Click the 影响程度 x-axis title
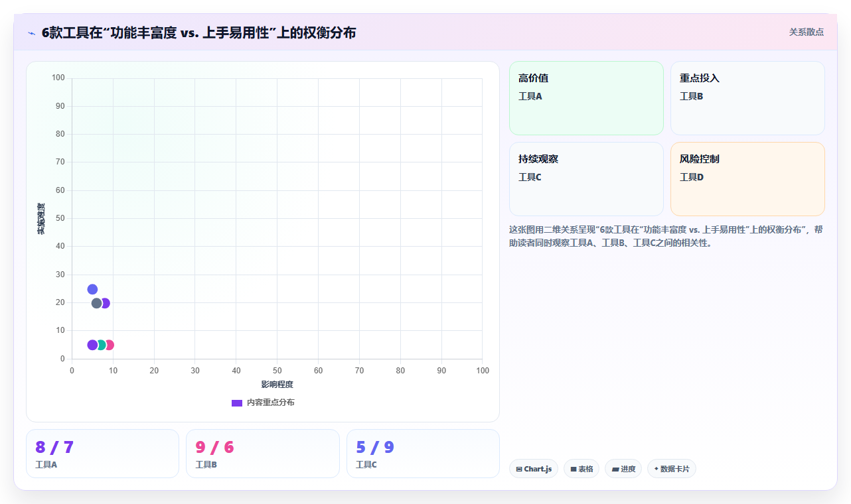 tap(277, 385)
